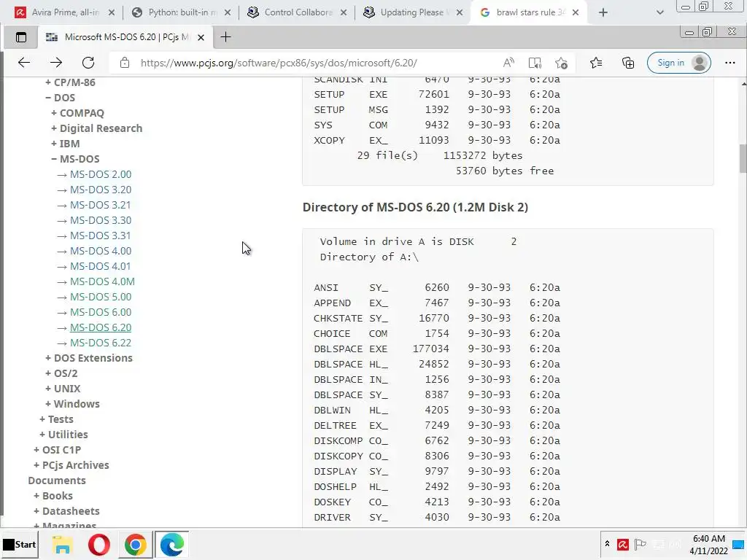This screenshot has height=560, width=747.
Task: Add a new tab in the background Chrome window
Action: coord(603,12)
